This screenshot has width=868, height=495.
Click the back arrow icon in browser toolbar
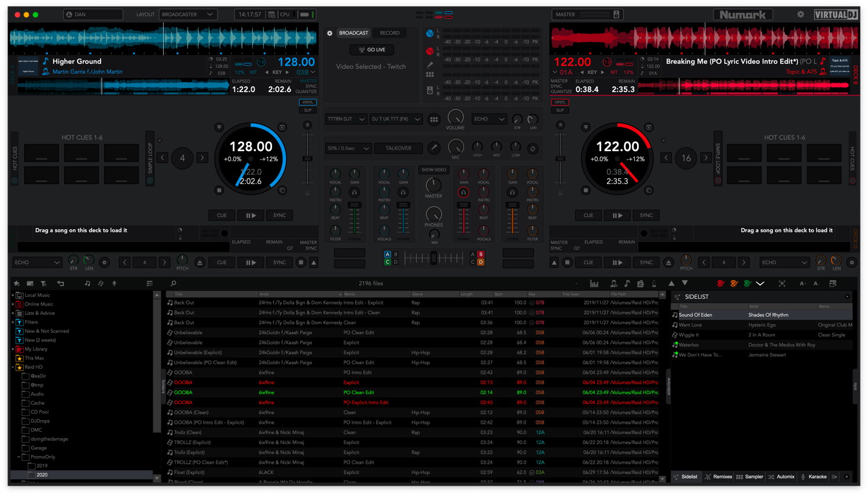(60, 284)
